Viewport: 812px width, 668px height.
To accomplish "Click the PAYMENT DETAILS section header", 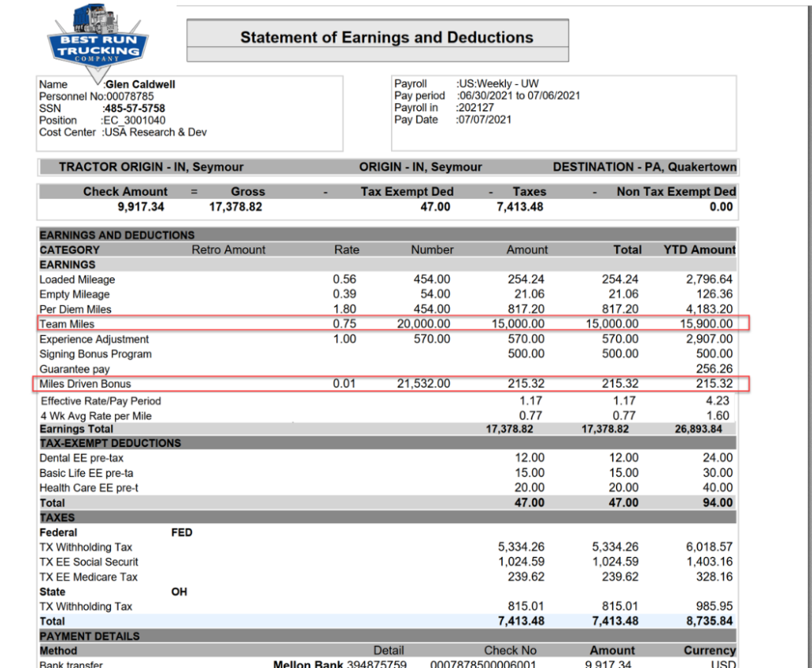I will coord(90,636).
